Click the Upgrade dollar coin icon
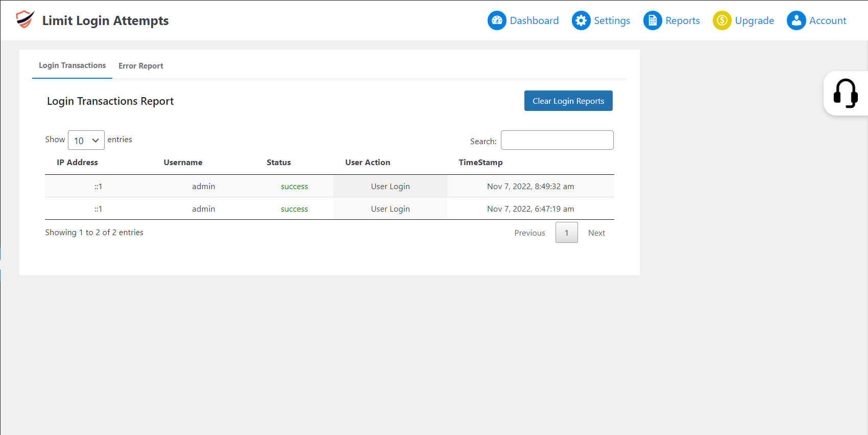The image size is (868, 435). click(722, 20)
